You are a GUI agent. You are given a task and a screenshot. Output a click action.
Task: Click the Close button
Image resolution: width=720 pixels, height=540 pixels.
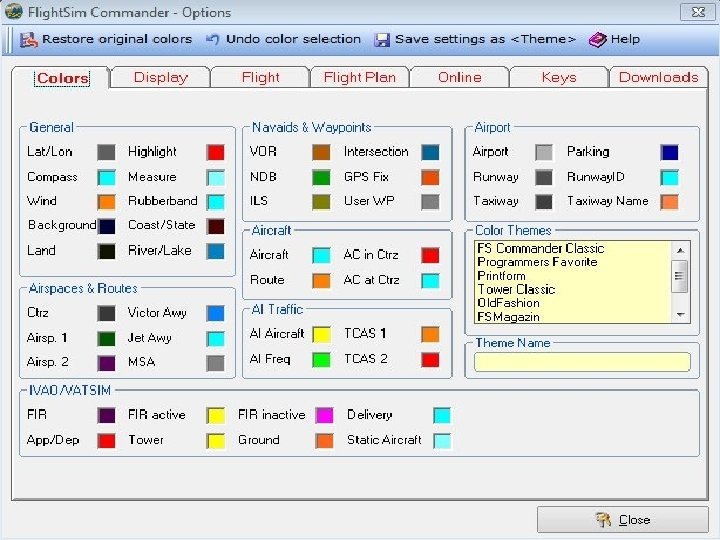[623, 520]
